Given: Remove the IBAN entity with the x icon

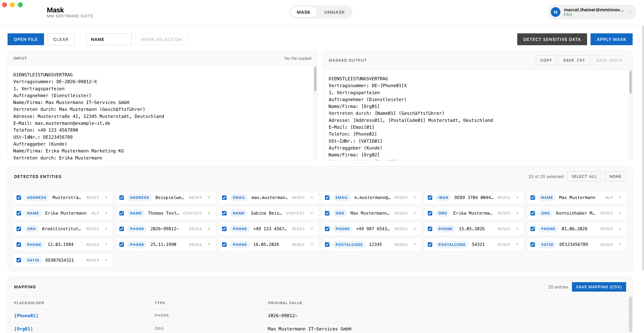Looking at the screenshot, I should 517,197.
